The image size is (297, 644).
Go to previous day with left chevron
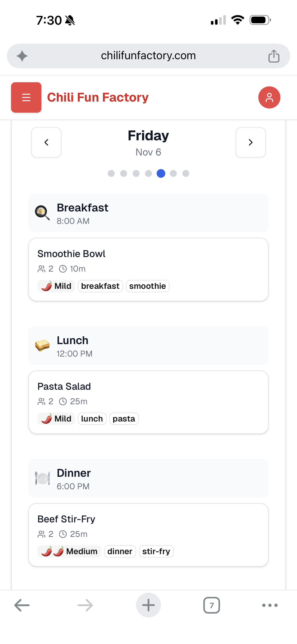tap(46, 142)
